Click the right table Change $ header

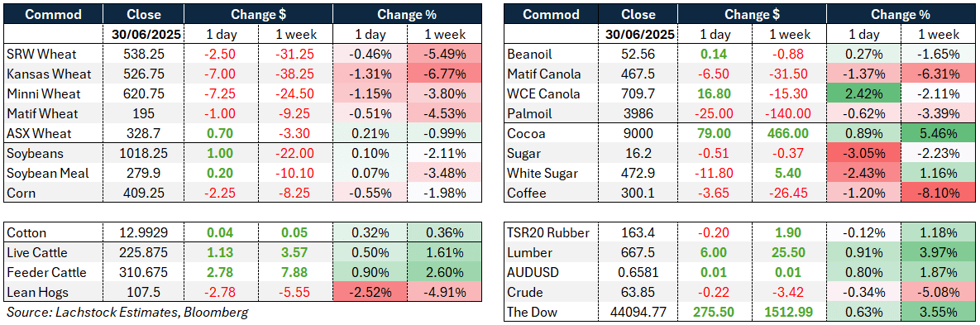point(753,14)
